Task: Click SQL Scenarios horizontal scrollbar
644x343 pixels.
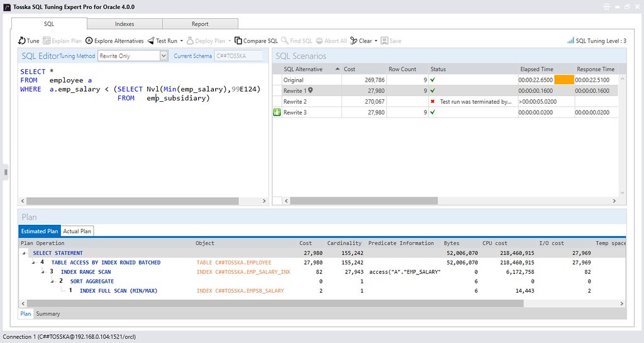Action: click(364, 200)
